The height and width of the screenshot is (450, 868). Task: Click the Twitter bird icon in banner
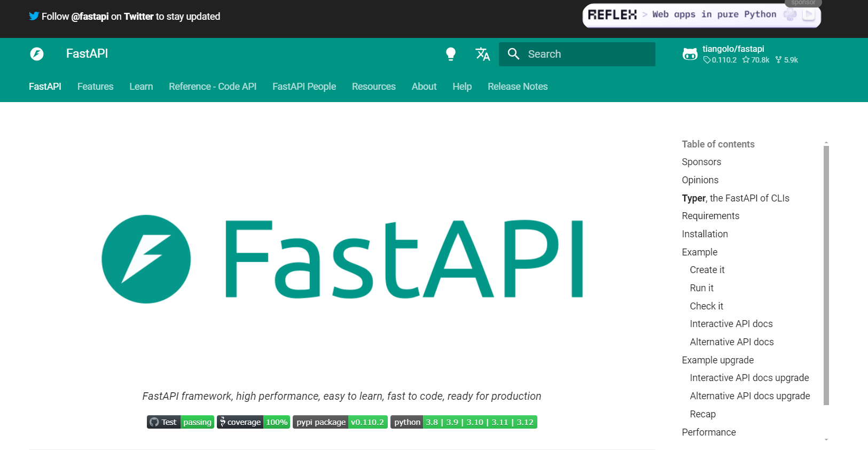coord(34,16)
